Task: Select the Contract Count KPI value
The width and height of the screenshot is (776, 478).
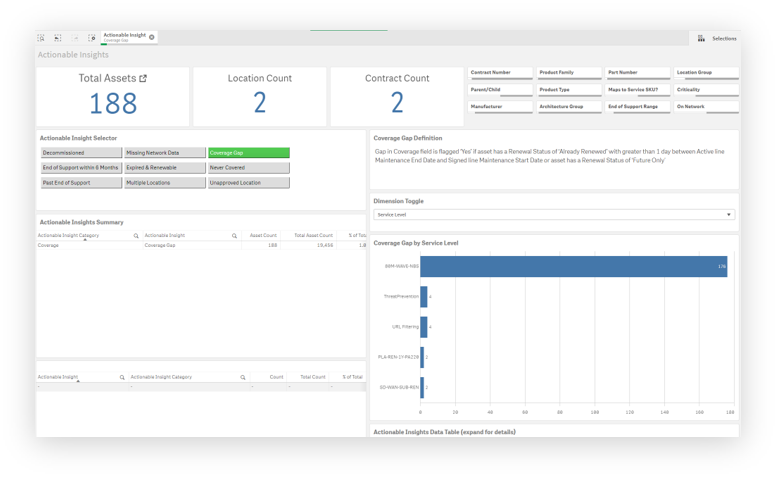Action: pos(397,103)
